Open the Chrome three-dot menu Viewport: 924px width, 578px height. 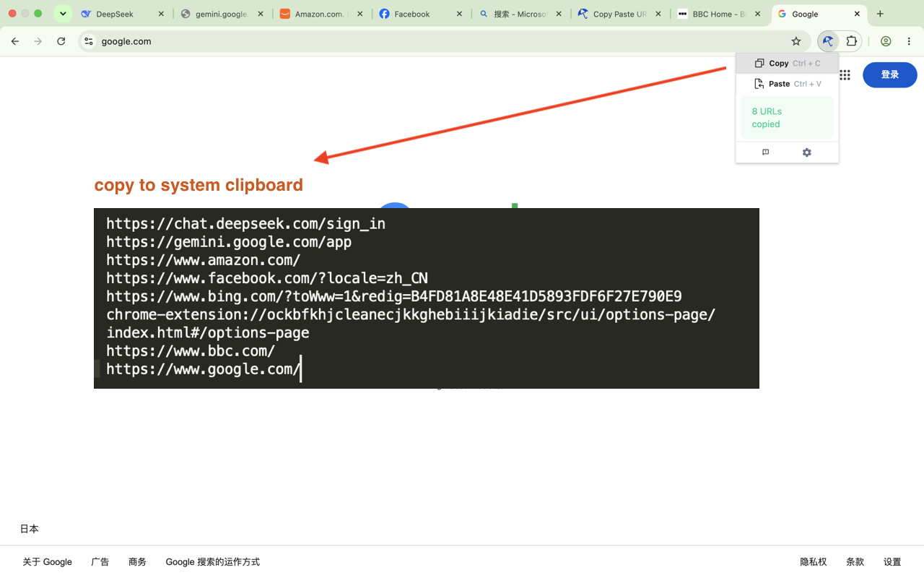910,41
